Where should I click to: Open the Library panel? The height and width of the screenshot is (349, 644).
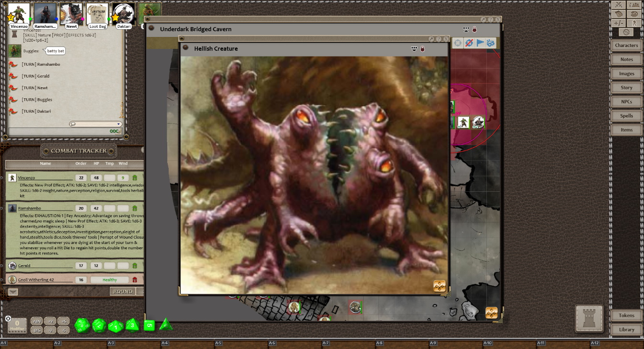[626, 329]
